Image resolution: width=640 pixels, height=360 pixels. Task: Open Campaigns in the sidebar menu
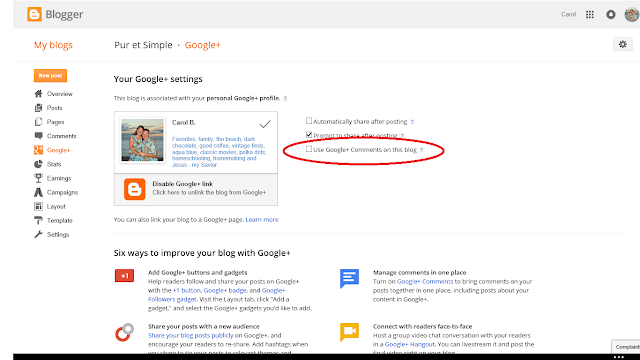click(x=62, y=192)
